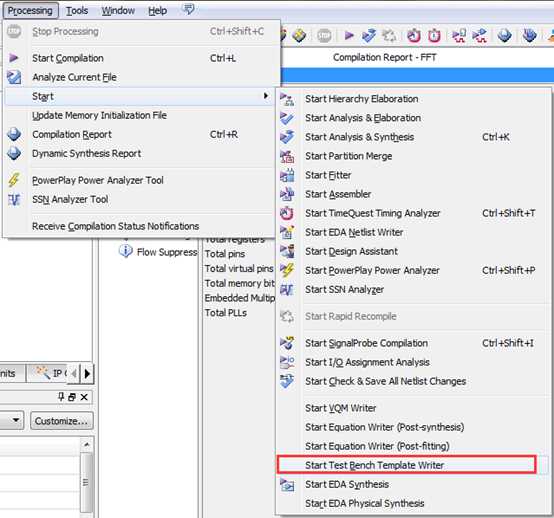Open Dynamic Synthesis Report
The height and width of the screenshot is (518, 554).
[140, 154]
